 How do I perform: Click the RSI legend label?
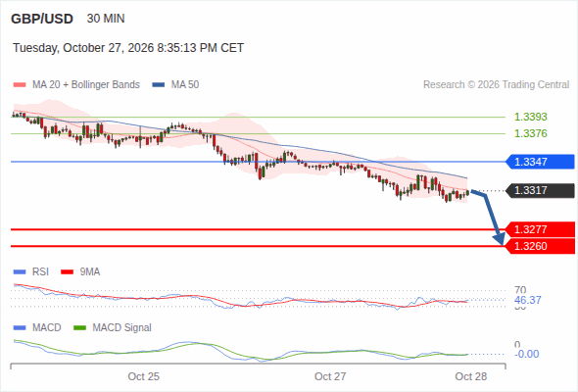pos(40,272)
